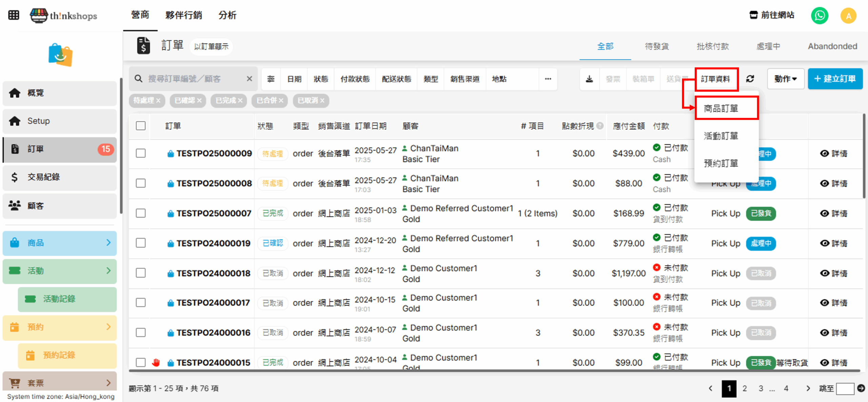Switch to the 待發貨 tab

(656, 46)
